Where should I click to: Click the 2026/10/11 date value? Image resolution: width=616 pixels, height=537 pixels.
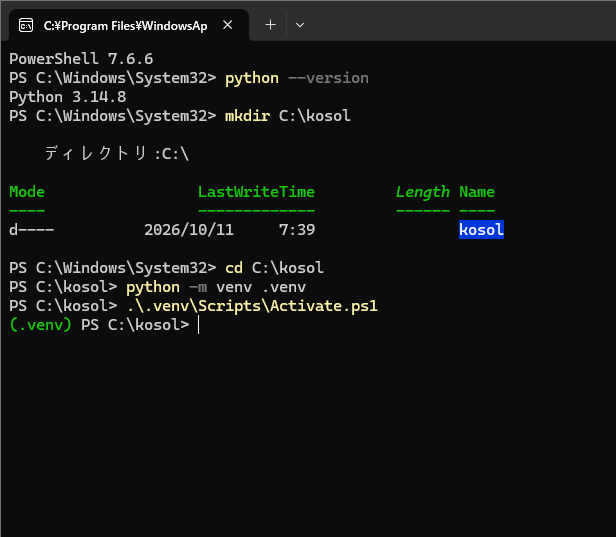point(189,230)
